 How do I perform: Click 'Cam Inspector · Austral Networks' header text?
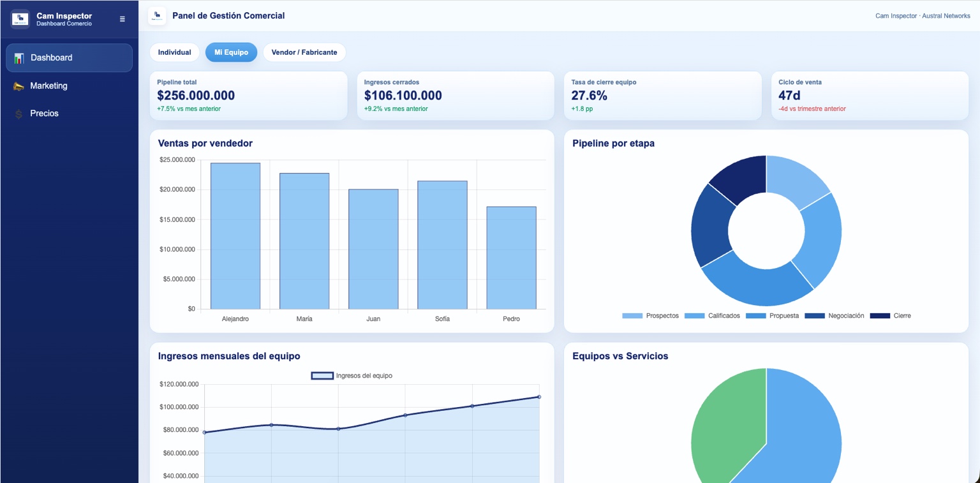(923, 16)
